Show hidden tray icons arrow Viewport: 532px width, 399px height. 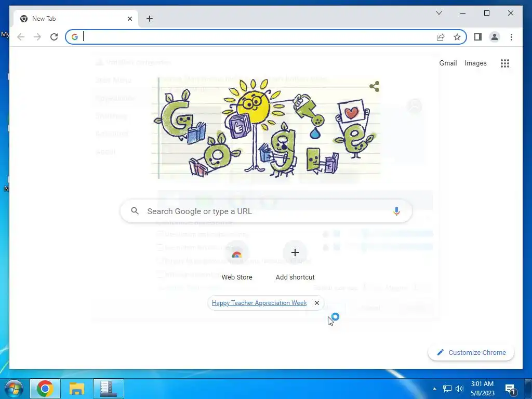(x=434, y=389)
